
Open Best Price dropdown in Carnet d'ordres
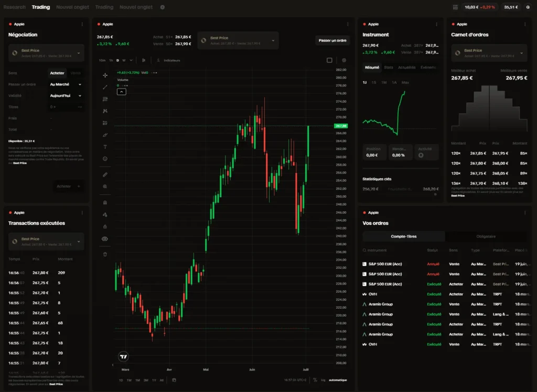(489, 53)
